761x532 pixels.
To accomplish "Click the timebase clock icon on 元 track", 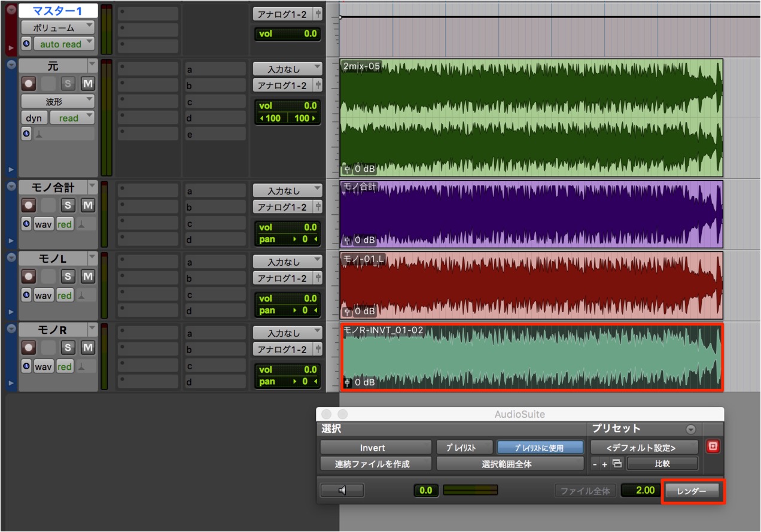I will pyautogui.click(x=26, y=135).
